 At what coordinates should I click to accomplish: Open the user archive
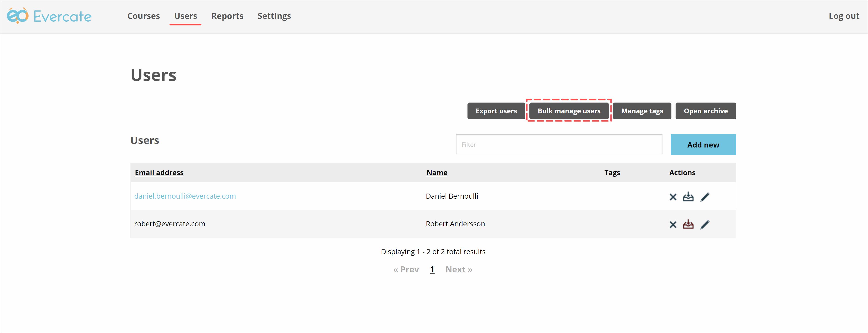(705, 111)
